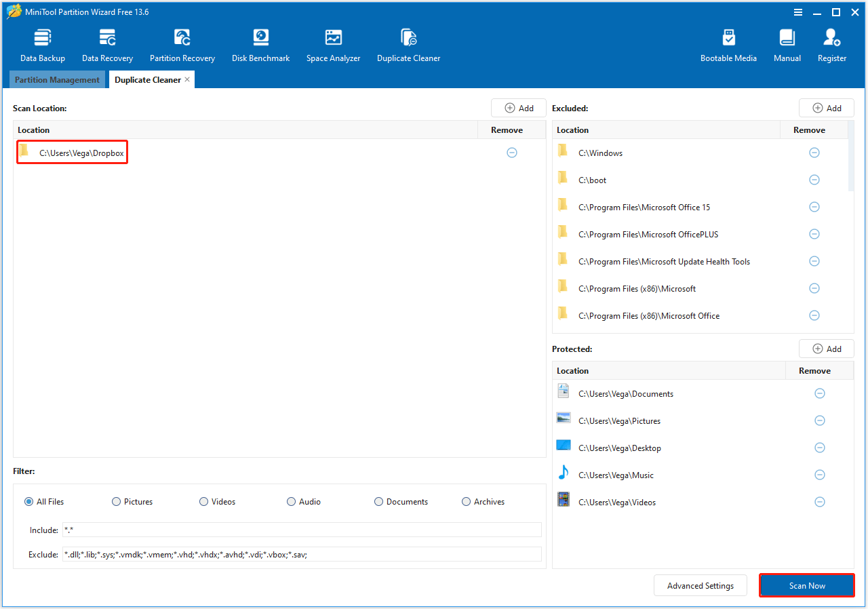Viewport: 868px width, 609px height.
Task: Remove Documents from protected list
Action: 820,393
